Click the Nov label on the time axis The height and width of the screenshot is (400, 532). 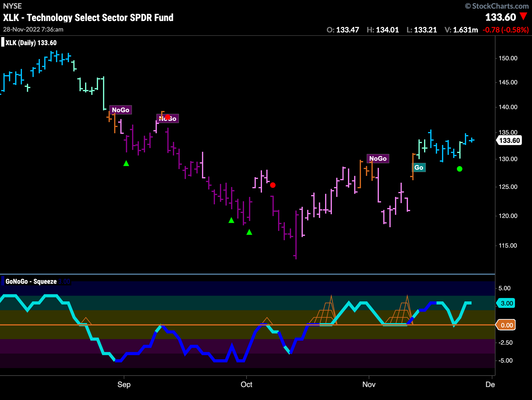click(369, 385)
